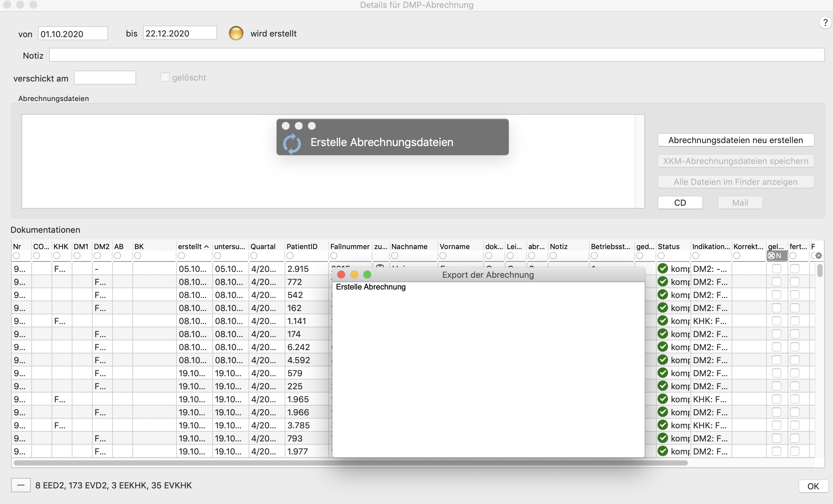Clear the 'N' filter in gel... column
Image resolution: width=833 pixels, height=504 pixels.
click(x=771, y=256)
